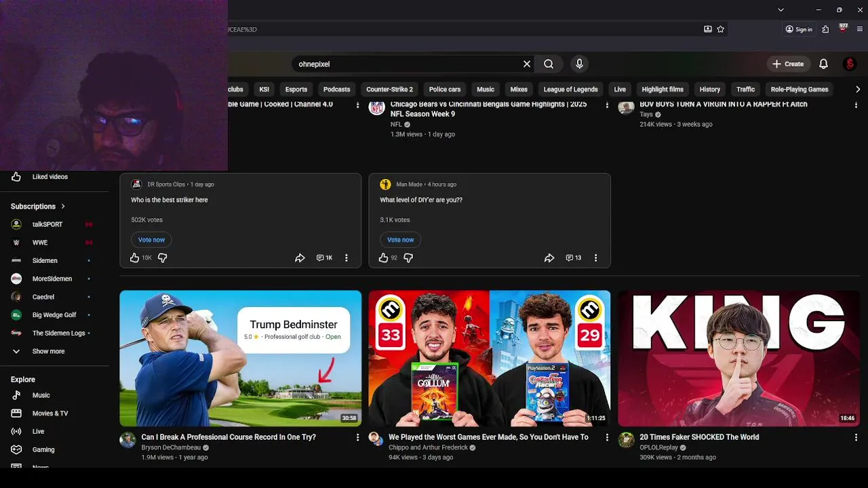This screenshot has width=868, height=488.
Task: Select the Esports chip
Action: coord(296,89)
